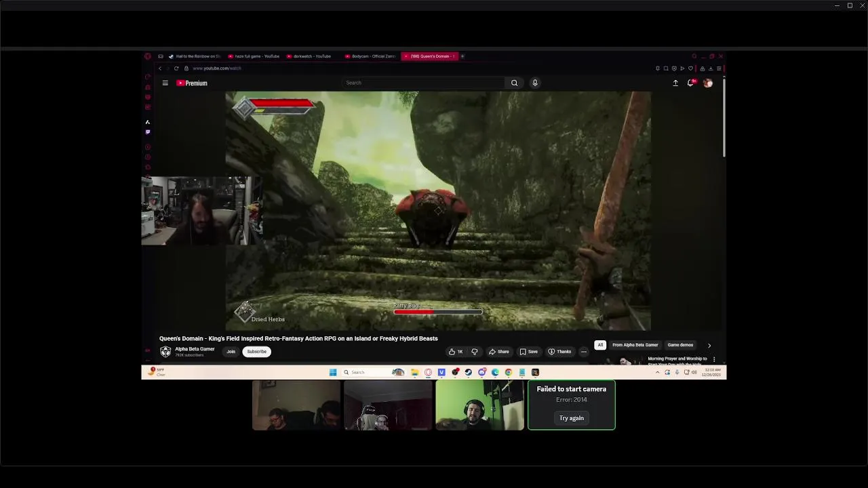The image size is (868, 488).
Task: Open the more actions ellipsis under video
Action: (x=584, y=352)
